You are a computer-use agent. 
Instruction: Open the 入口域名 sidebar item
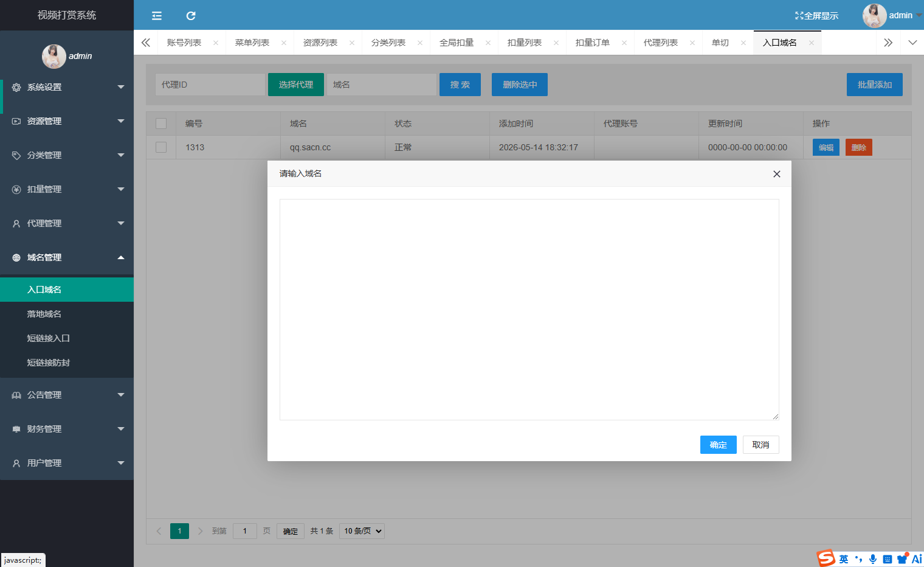pyautogui.click(x=67, y=290)
